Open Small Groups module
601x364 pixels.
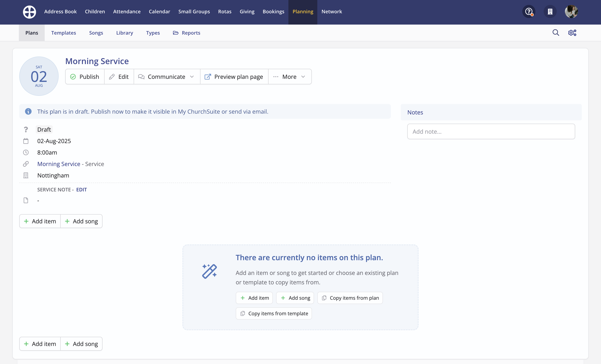[194, 11]
